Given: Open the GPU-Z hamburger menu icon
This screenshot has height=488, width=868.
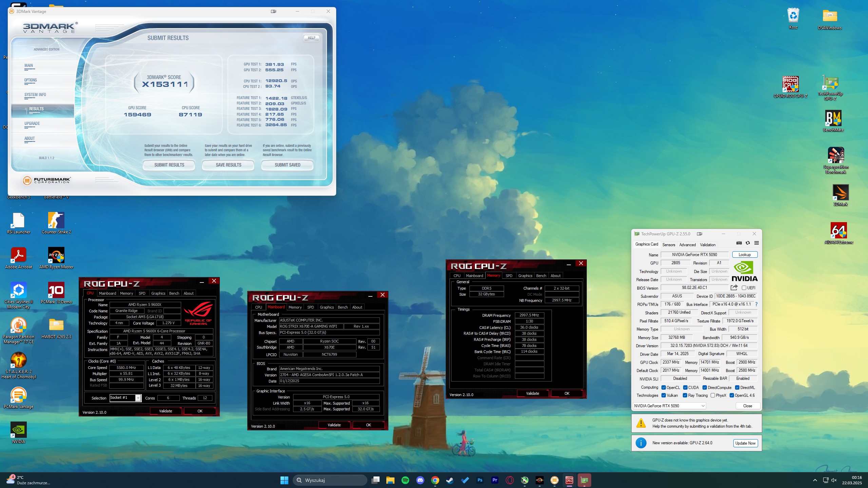Looking at the screenshot, I should 756,243.
